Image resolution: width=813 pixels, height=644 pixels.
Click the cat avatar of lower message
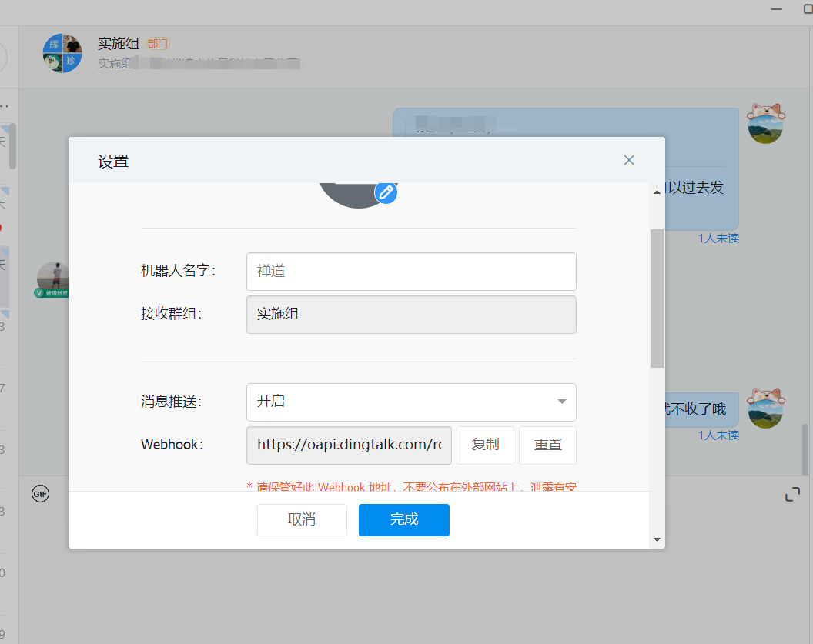click(766, 409)
